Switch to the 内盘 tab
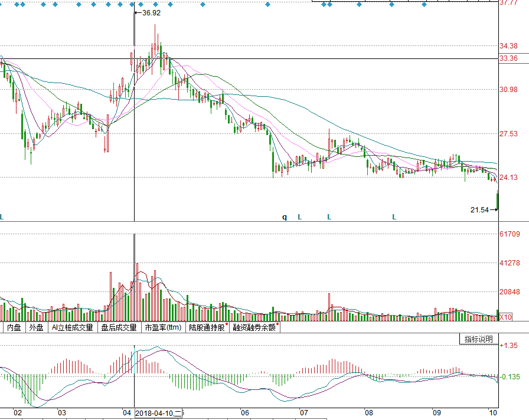 [14, 327]
